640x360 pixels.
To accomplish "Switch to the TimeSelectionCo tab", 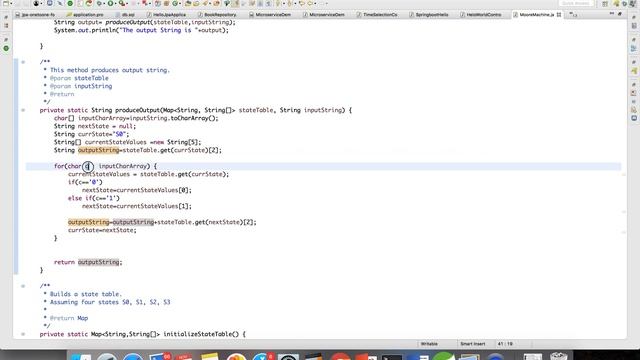I will click(x=377, y=15).
